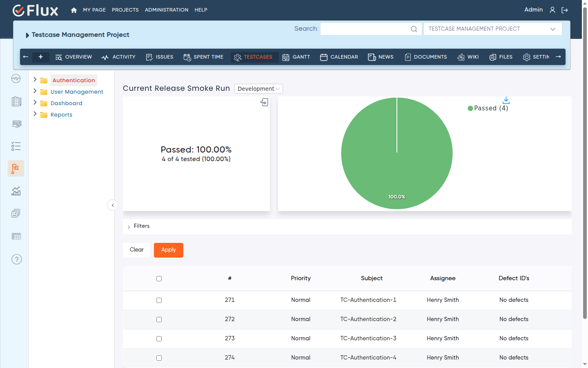The image size is (588, 368).
Task: Click the logout icon next to Admin
Action: coord(565,10)
